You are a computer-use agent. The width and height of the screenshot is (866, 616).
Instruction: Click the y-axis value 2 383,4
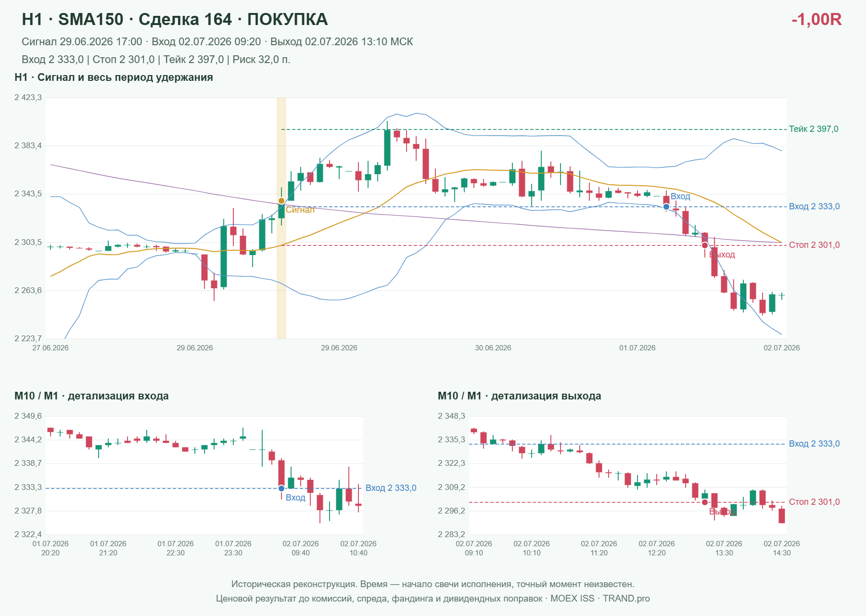pyautogui.click(x=28, y=146)
